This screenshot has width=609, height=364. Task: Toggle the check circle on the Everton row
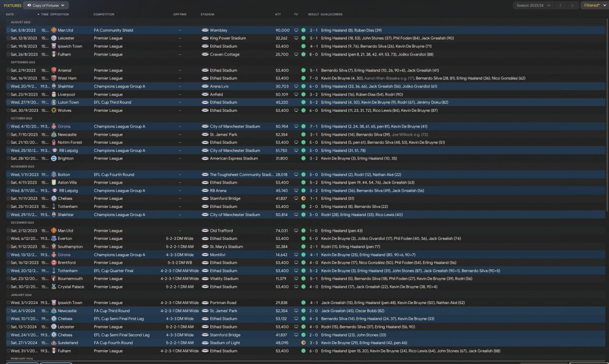[8, 239]
